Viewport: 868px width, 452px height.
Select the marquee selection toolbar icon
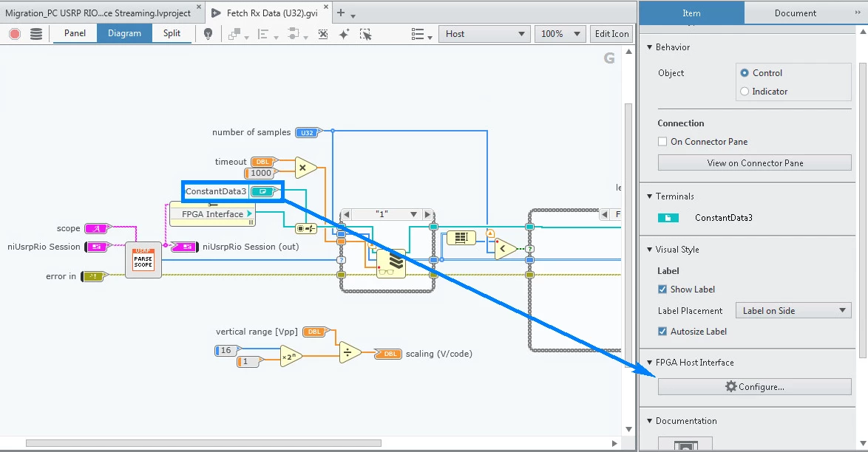364,34
